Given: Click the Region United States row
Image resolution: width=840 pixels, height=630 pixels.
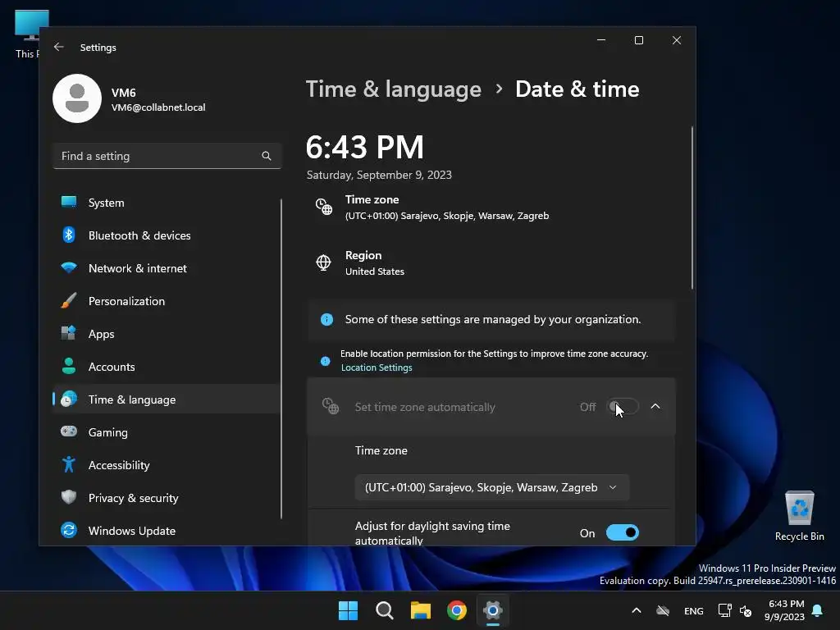Looking at the screenshot, I should tap(492, 263).
